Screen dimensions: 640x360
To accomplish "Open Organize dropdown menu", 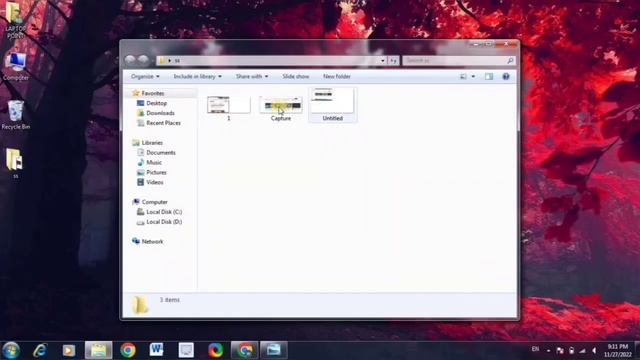I will (145, 76).
